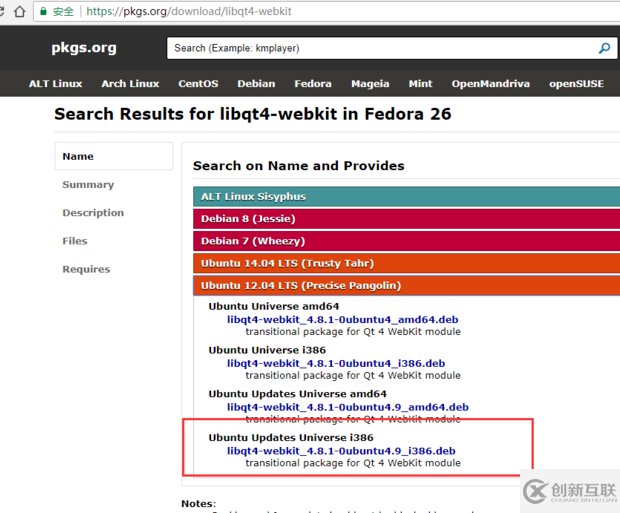This screenshot has height=513, width=620.
Task: Select the Files sidebar tab
Action: tap(75, 241)
